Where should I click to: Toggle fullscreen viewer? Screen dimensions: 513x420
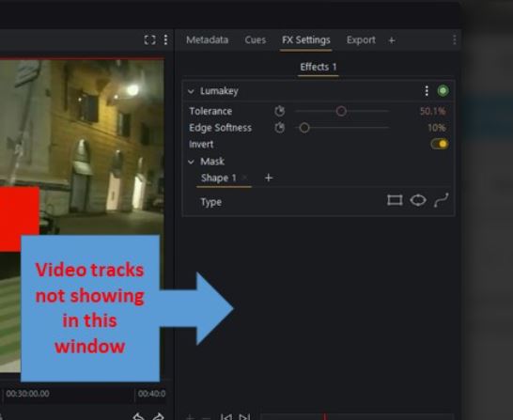(x=149, y=39)
